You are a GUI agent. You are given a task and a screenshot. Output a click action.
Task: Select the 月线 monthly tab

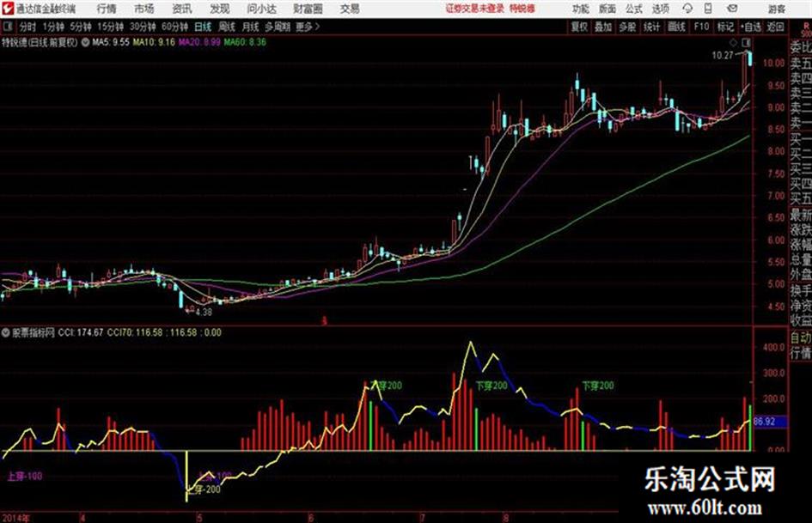(251, 27)
